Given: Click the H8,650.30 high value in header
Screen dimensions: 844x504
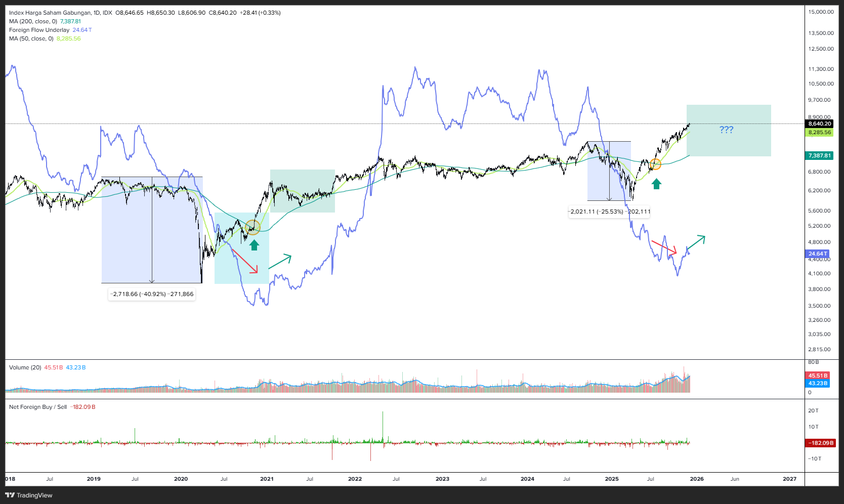Looking at the screenshot, I should (161, 13).
